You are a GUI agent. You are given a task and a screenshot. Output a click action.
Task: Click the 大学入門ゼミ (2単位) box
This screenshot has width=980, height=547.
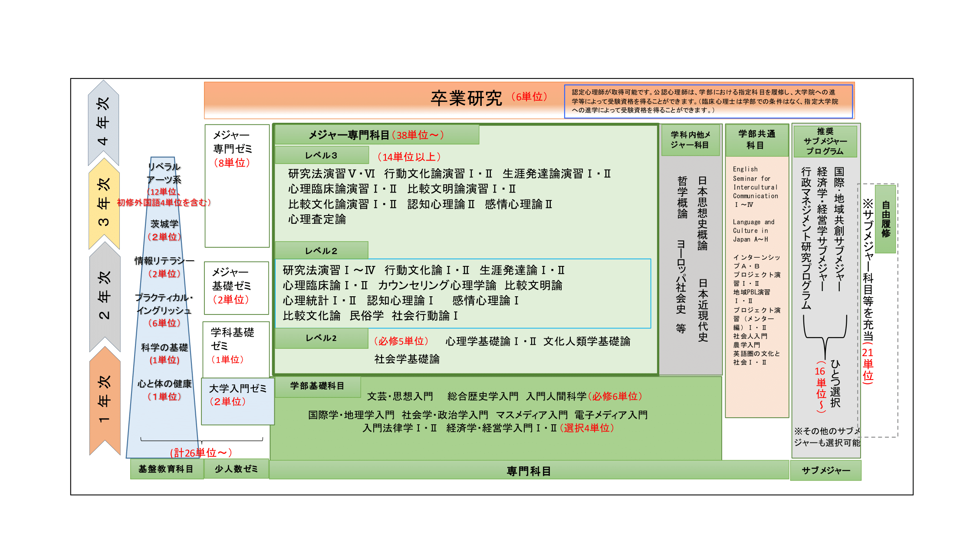tap(238, 401)
